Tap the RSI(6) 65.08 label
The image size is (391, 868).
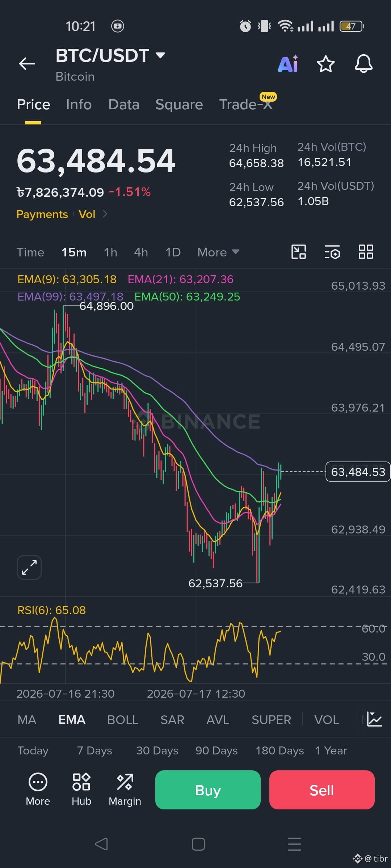[51, 610]
